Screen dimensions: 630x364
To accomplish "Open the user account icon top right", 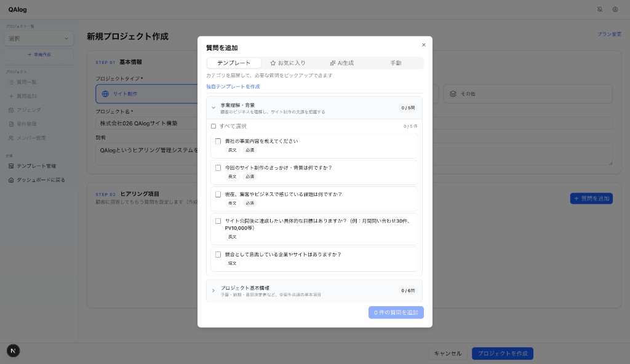I will coord(615,9).
